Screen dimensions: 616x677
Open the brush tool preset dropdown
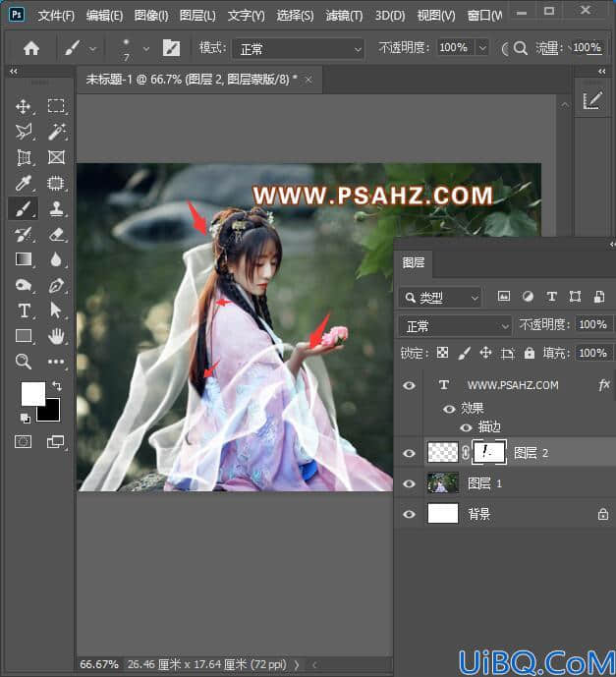[92, 49]
